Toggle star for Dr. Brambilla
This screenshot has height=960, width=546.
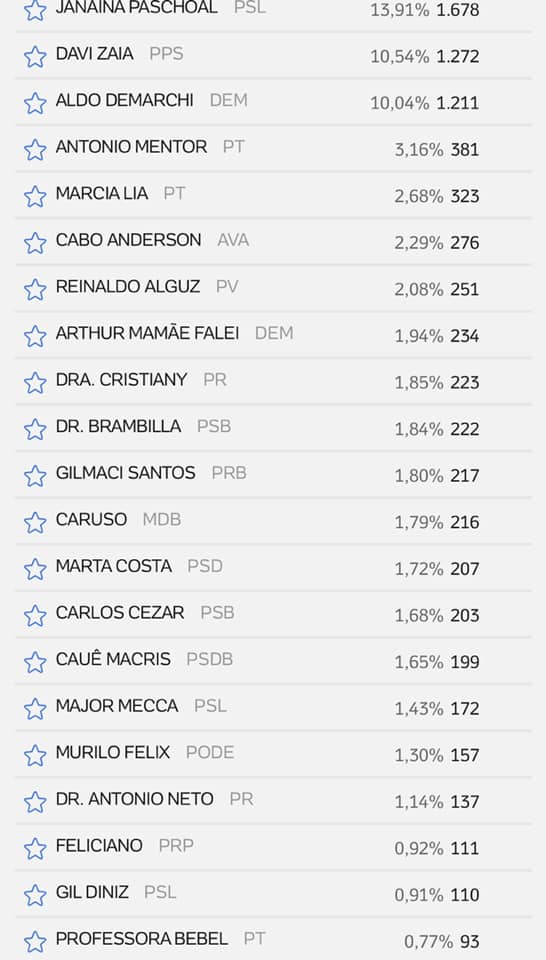coord(35,429)
